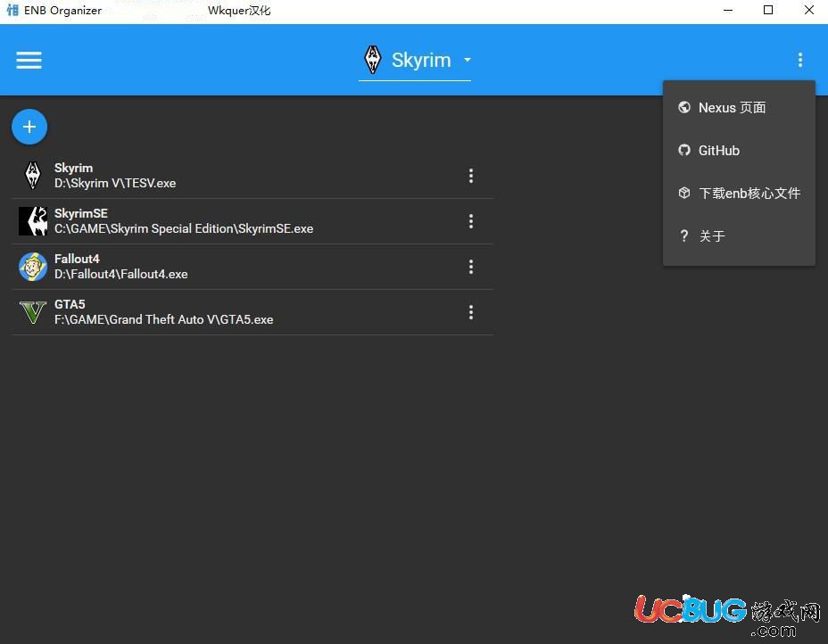Select the GTA5 name label
828x644 pixels.
(x=70, y=304)
